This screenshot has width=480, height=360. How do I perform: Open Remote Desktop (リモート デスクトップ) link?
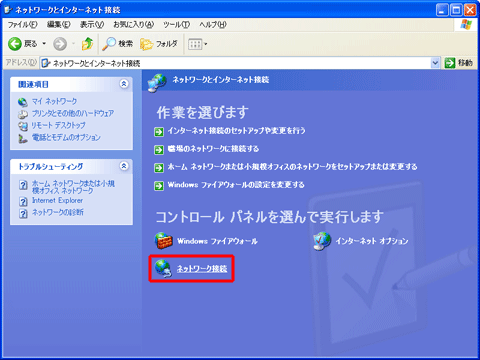[58, 125]
